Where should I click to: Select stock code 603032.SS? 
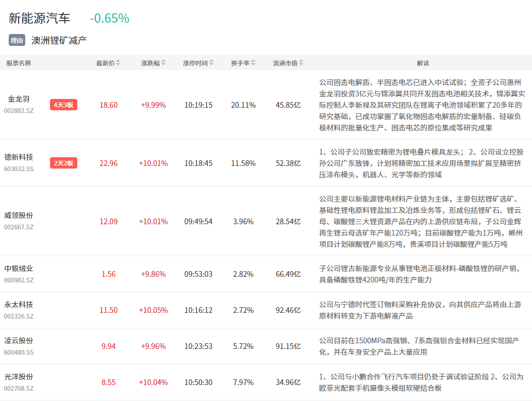click(19, 169)
